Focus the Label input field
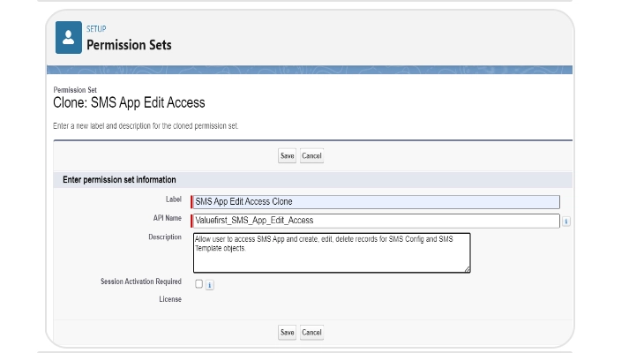 tap(376, 202)
